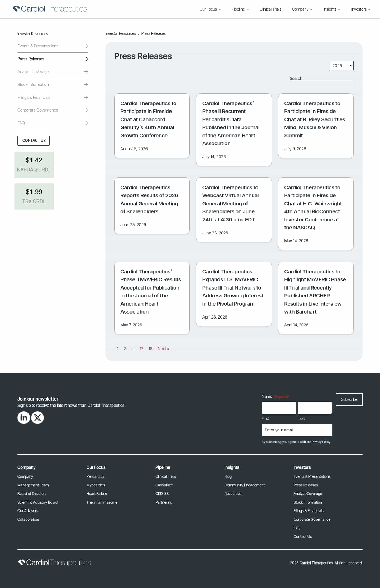Image resolution: width=380 pixels, height=588 pixels.
Task: Click arrow next to Events & Presentations
Action: (86, 46)
